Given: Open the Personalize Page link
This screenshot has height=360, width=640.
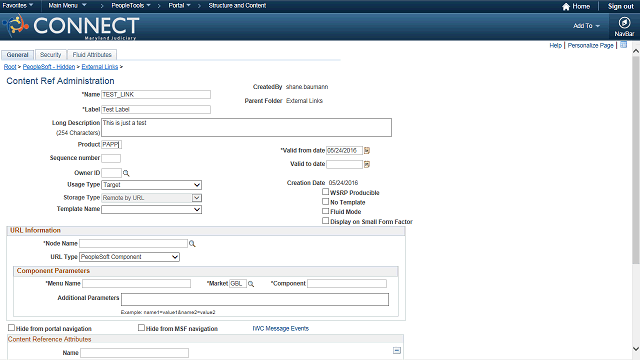Looking at the screenshot, I should tap(590, 45).
